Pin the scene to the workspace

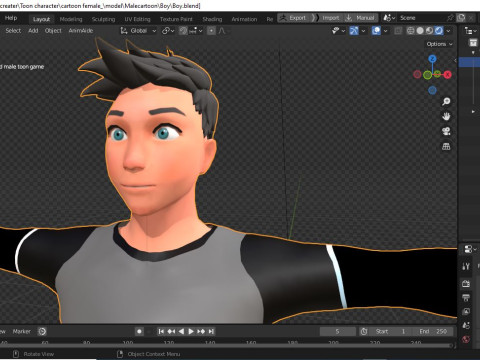(x=450, y=18)
